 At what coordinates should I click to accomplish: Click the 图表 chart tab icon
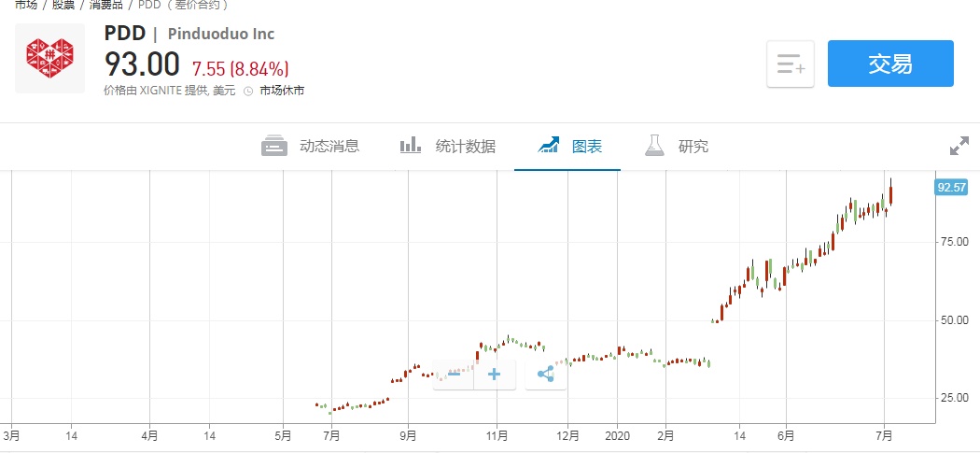pyautogui.click(x=549, y=146)
